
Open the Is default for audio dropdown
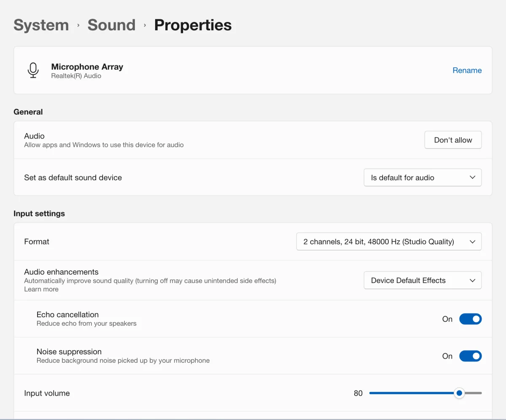pyautogui.click(x=423, y=177)
